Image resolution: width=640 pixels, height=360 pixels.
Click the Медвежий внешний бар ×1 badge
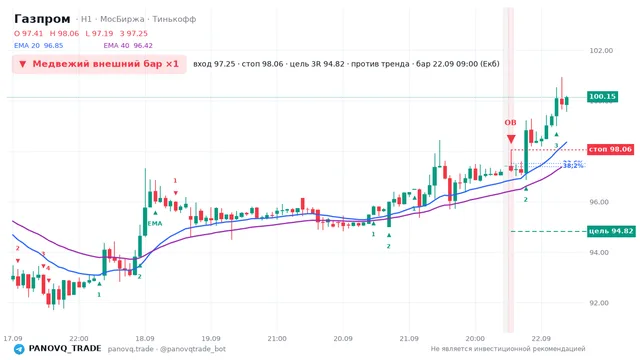click(x=99, y=64)
